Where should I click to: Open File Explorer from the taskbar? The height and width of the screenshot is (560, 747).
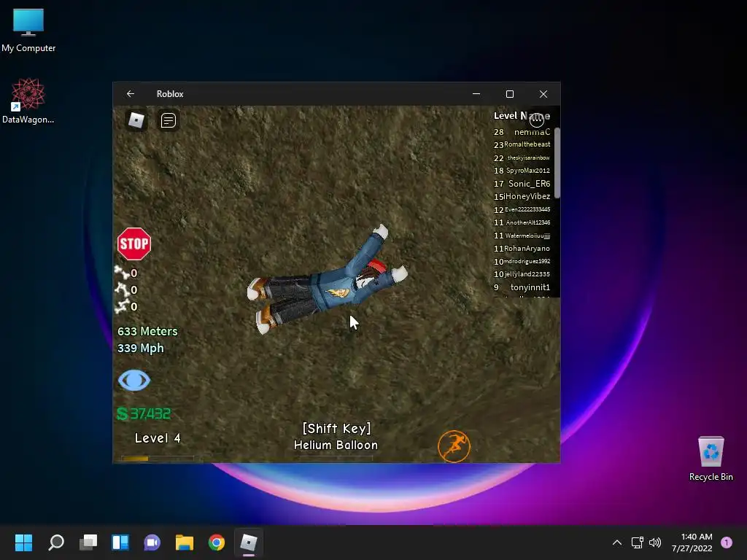click(185, 542)
